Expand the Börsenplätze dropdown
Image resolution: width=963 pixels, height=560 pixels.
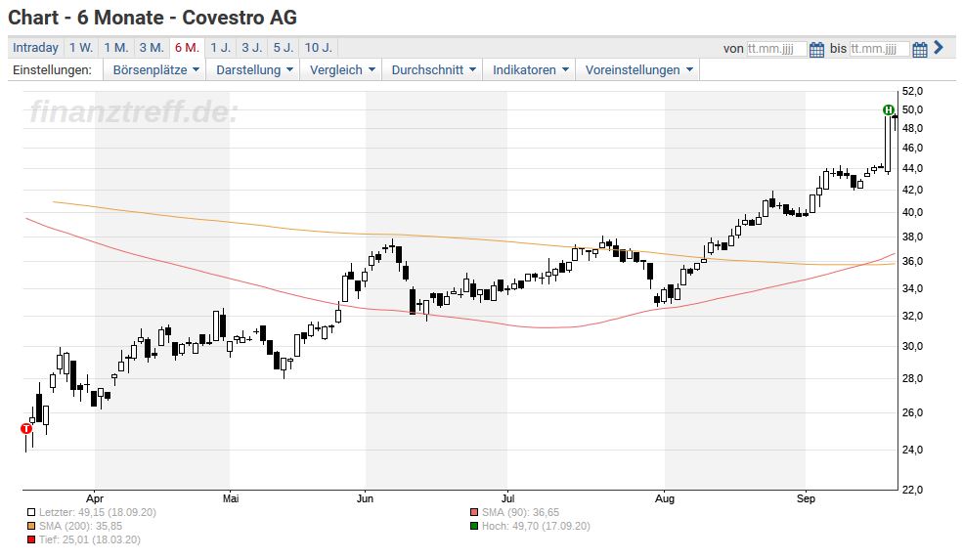coord(155,70)
